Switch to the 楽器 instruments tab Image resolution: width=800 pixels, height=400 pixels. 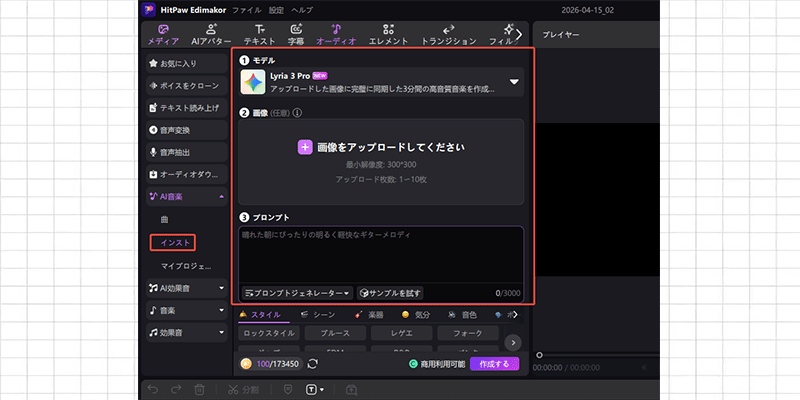point(368,315)
